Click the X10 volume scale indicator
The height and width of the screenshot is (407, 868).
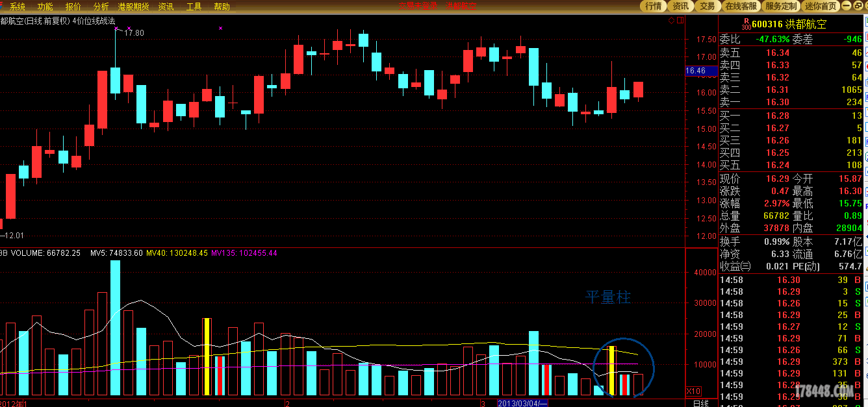point(693,391)
